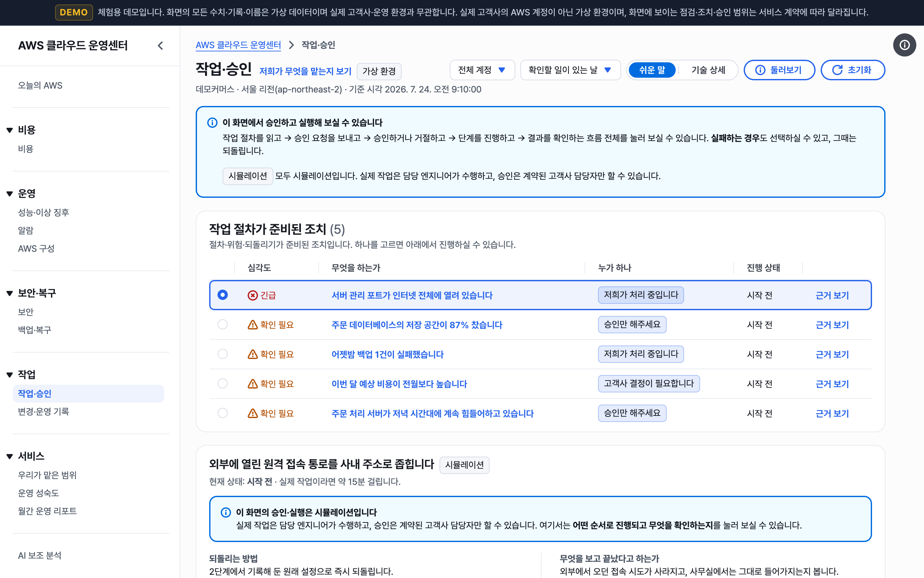
Task: Select the failed backup row radio button
Action: 223,354
